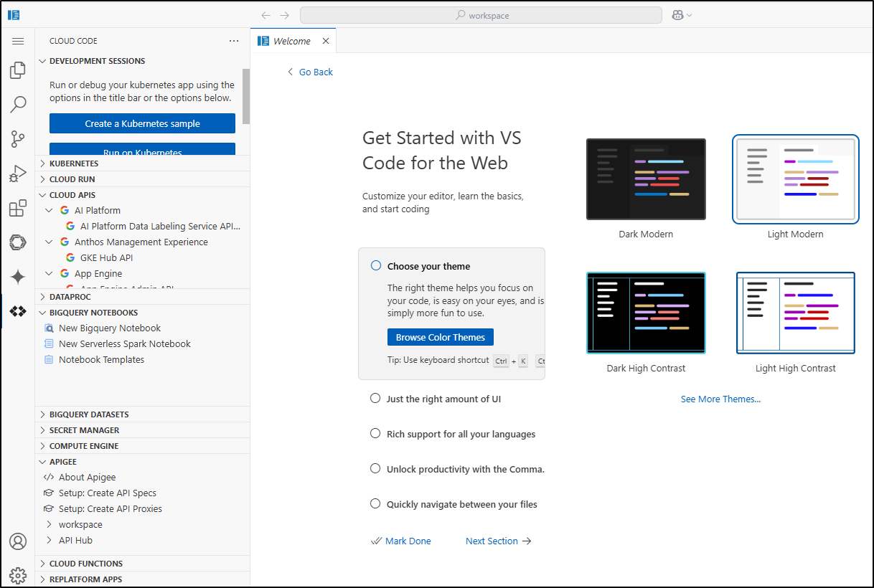874x588 pixels.
Task: Click Browse Color Themes button
Action: tap(441, 337)
